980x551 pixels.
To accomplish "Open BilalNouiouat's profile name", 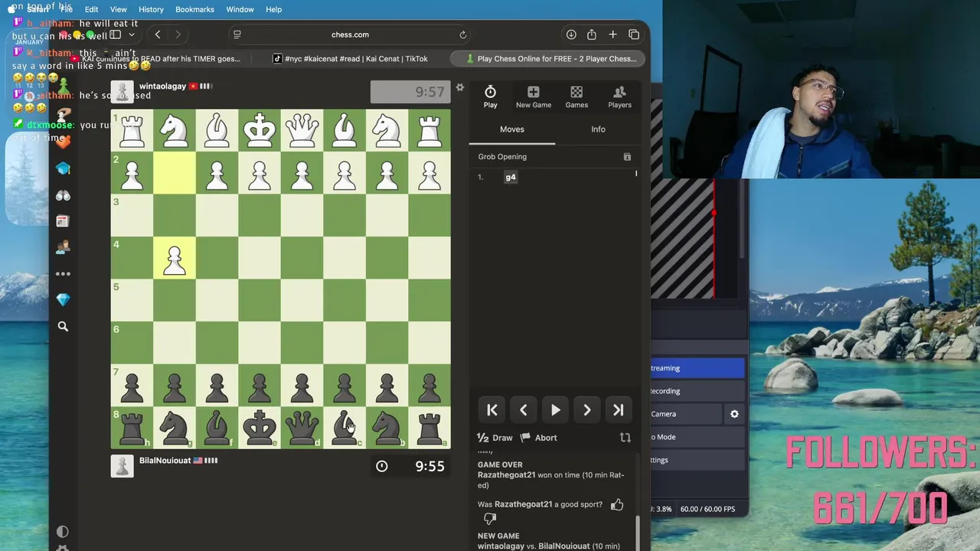I will click(165, 461).
